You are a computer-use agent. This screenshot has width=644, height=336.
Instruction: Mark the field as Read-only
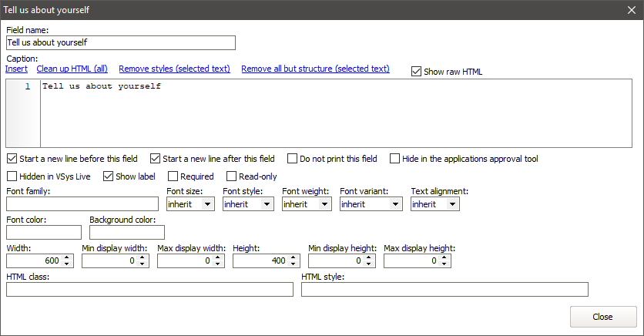(232, 176)
